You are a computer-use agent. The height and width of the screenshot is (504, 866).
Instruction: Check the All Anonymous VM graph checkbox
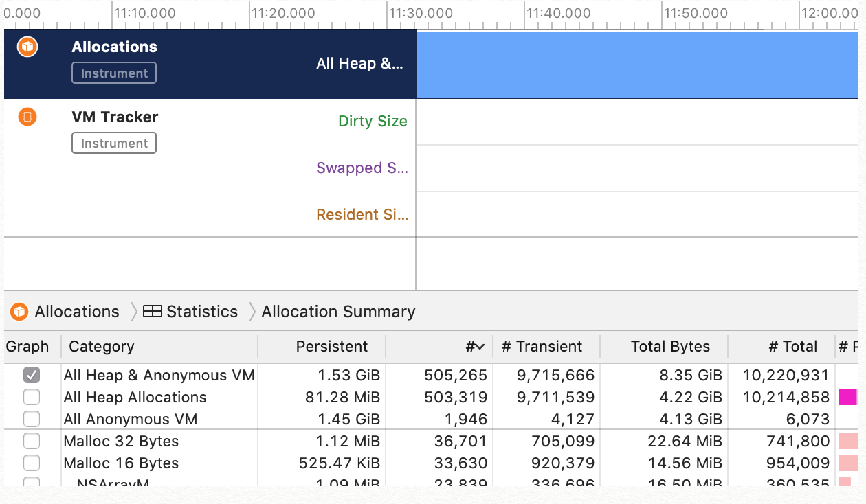32,419
